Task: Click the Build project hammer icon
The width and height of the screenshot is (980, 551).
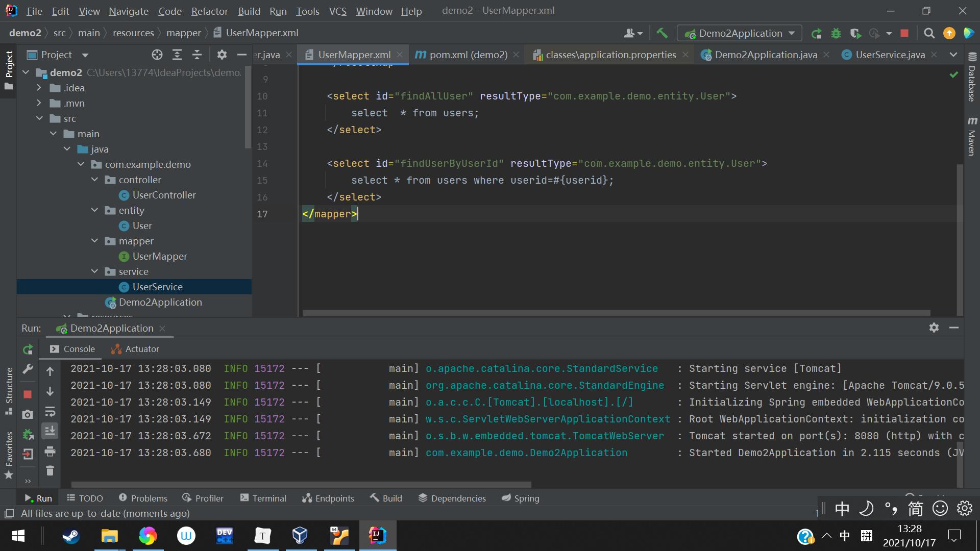Action: point(662,33)
